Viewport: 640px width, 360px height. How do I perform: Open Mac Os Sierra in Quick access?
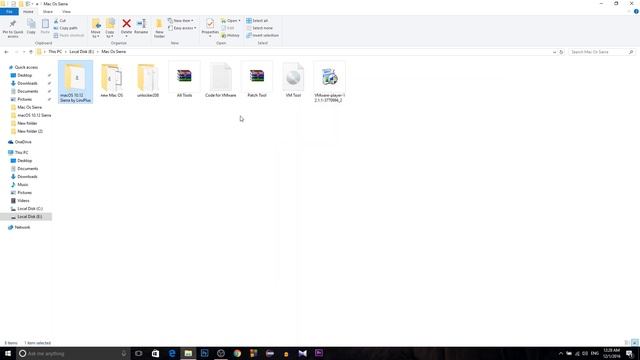(29, 107)
